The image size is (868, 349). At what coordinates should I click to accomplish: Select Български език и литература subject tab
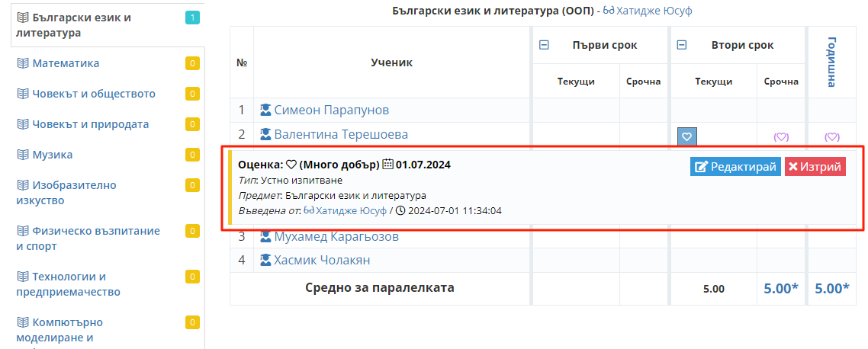coord(72,25)
